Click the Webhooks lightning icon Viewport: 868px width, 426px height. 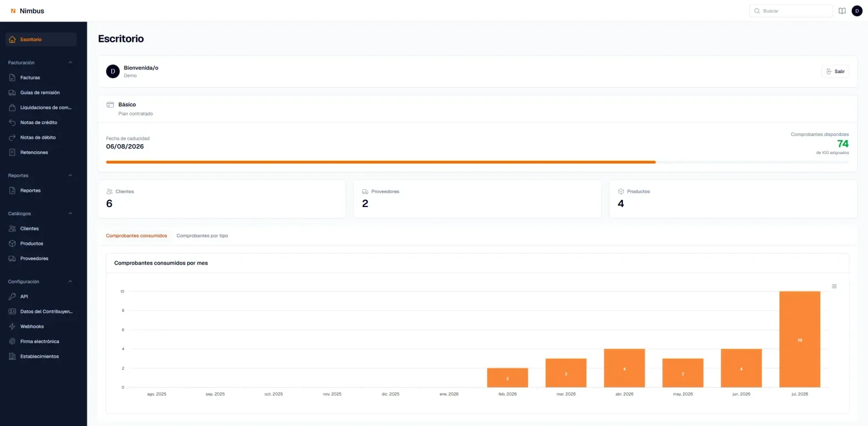click(12, 326)
